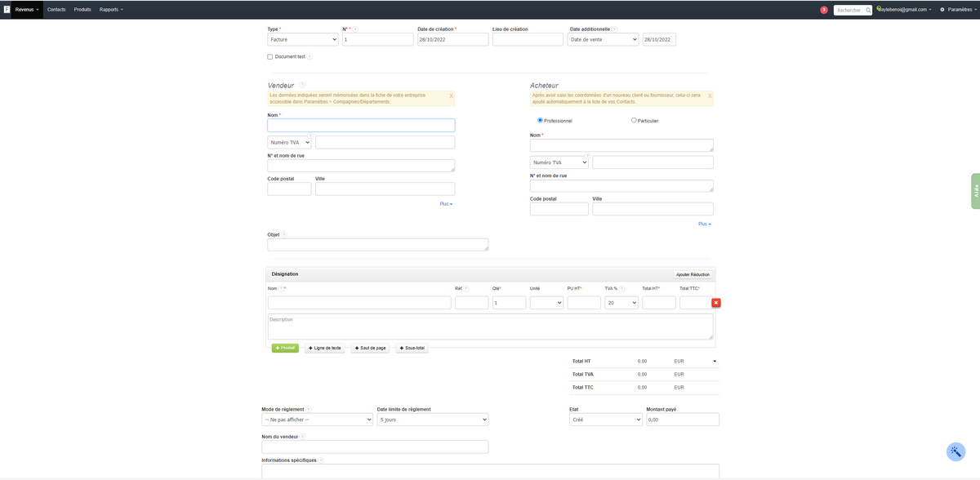Click the help icon beside Document test

pyautogui.click(x=310, y=57)
